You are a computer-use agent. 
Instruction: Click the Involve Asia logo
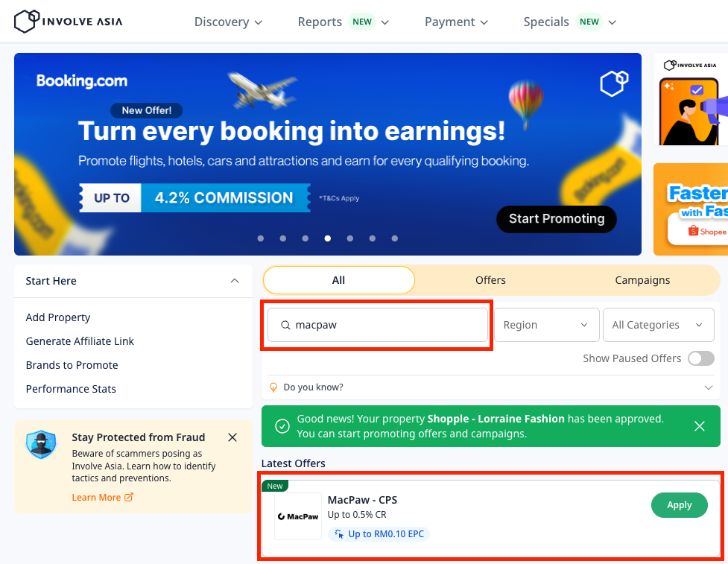pyautogui.click(x=69, y=22)
